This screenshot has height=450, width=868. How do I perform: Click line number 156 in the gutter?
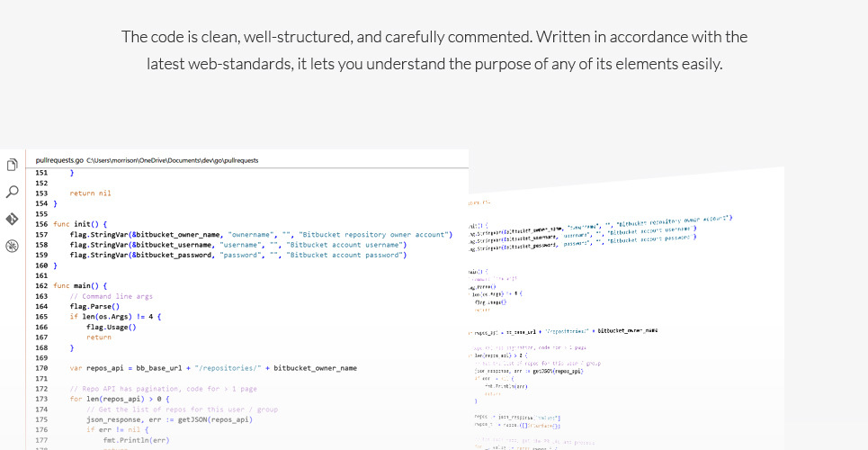click(x=41, y=224)
